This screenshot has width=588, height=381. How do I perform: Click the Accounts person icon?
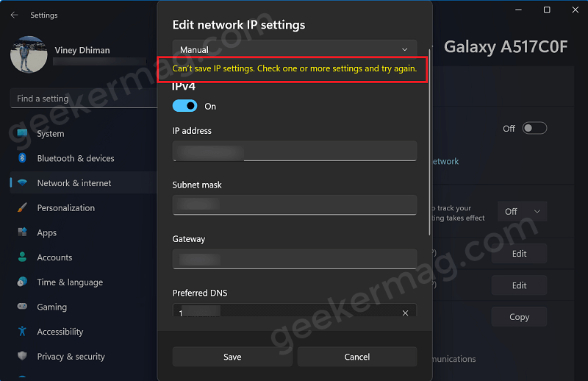[22, 257]
